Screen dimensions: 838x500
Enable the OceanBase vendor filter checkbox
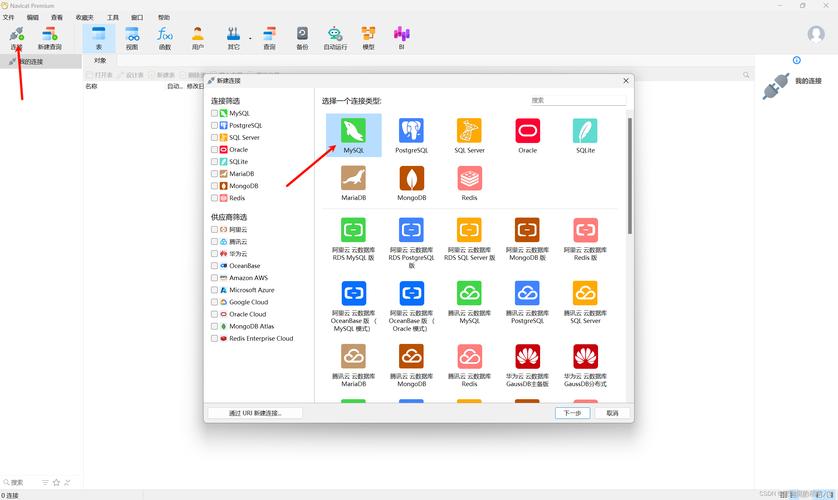(214, 265)
